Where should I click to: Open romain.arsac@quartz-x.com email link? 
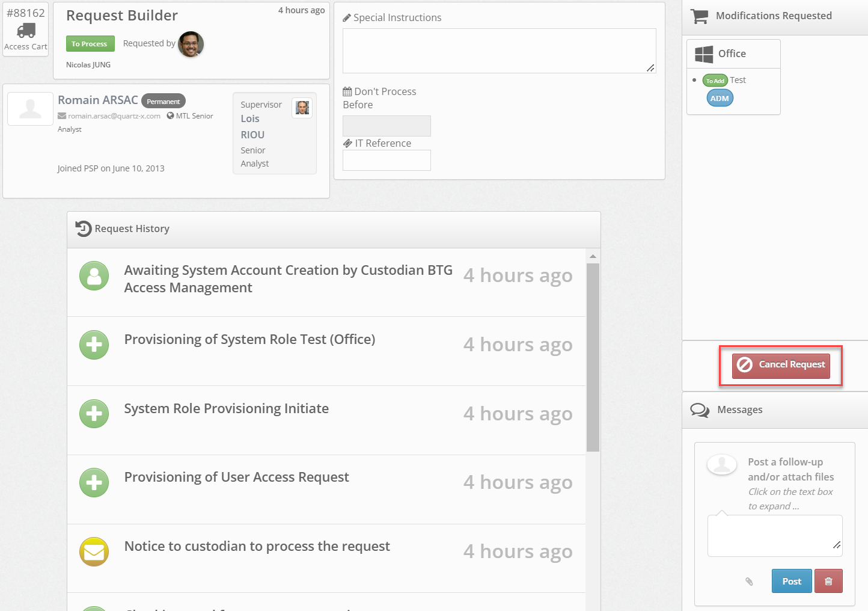[x=114, y=116]
